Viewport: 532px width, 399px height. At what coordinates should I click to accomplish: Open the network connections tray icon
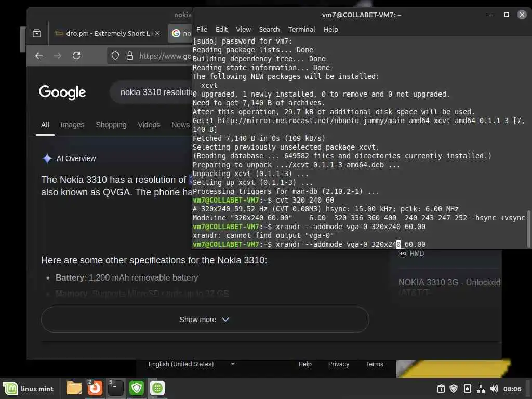click(x=481, y=389)
